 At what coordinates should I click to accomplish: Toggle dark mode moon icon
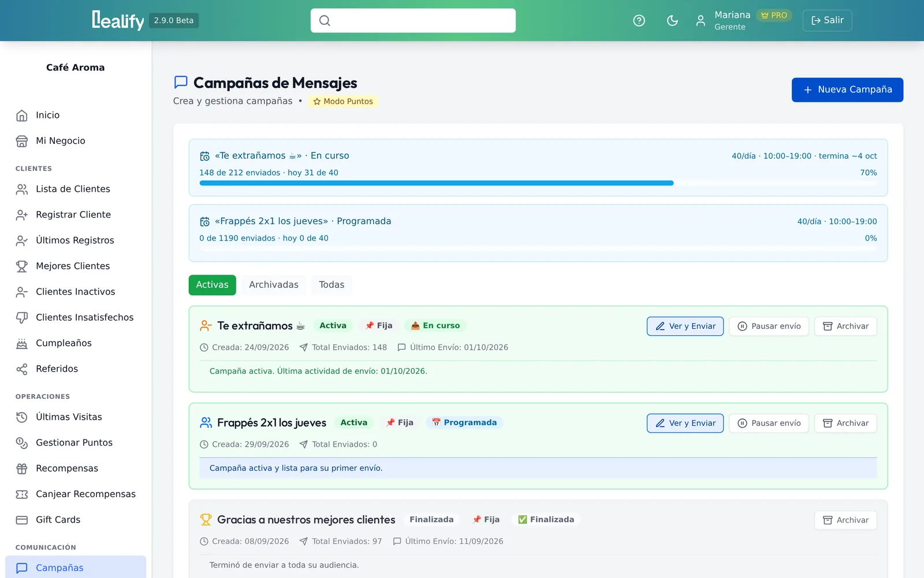[672, 21]
